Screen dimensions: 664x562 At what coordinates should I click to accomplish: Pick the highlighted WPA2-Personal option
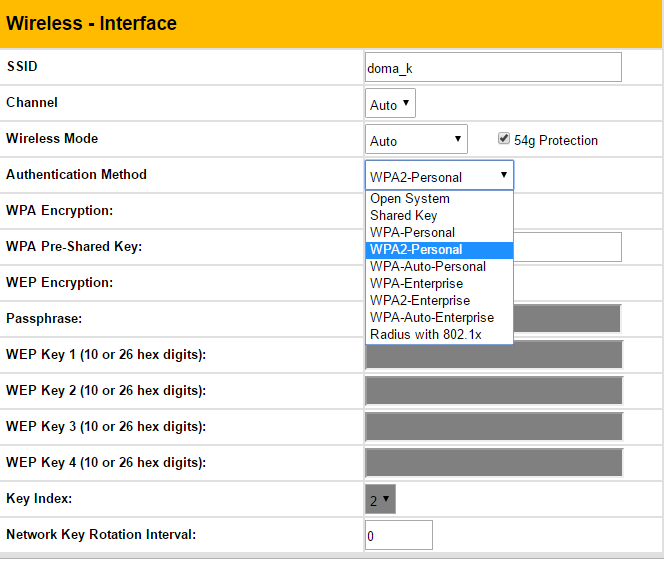(x=439, y=250)
